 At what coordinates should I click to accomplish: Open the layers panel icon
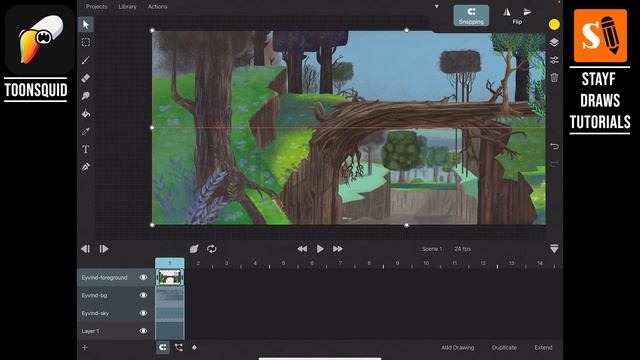pos(554,42)
